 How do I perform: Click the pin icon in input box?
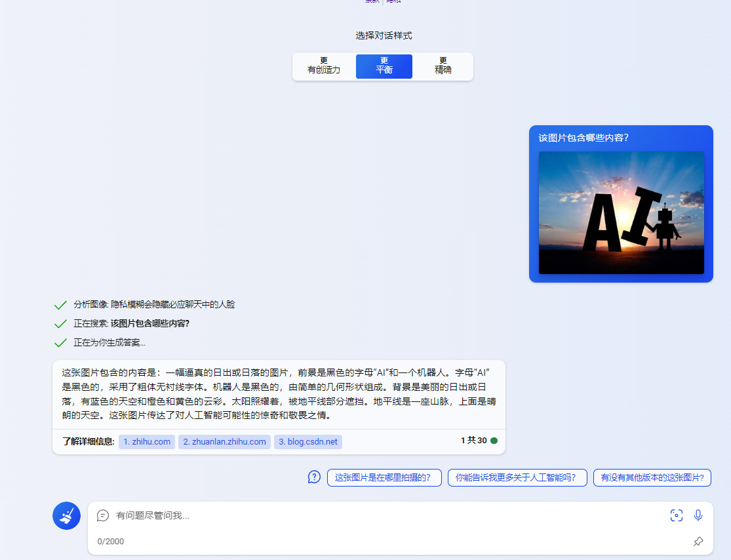click(698, 542)
